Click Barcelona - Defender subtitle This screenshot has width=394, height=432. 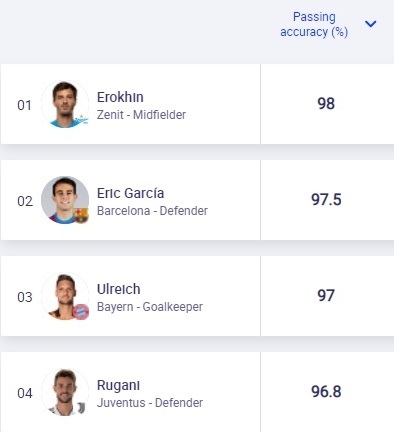tap(152, 211)
